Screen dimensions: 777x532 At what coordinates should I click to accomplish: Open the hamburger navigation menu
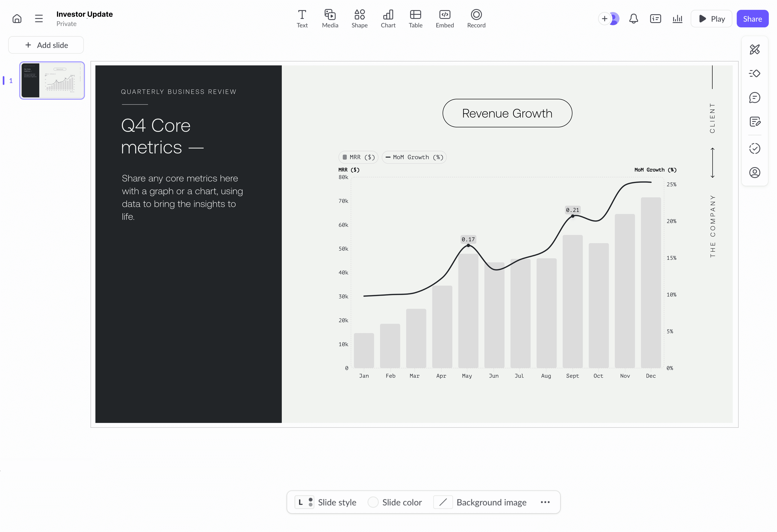pyautogui.click(x=39, y=18)
